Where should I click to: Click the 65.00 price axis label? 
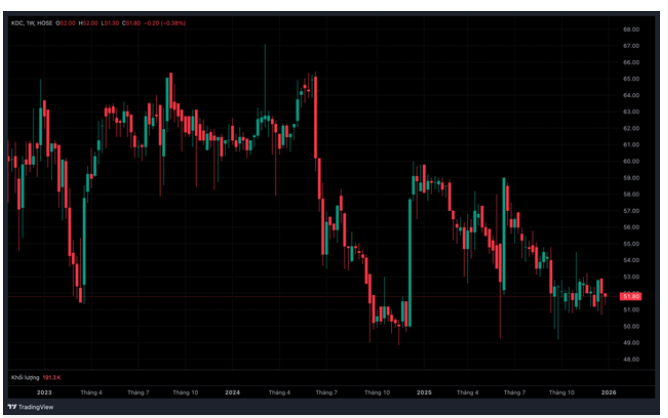631,79
